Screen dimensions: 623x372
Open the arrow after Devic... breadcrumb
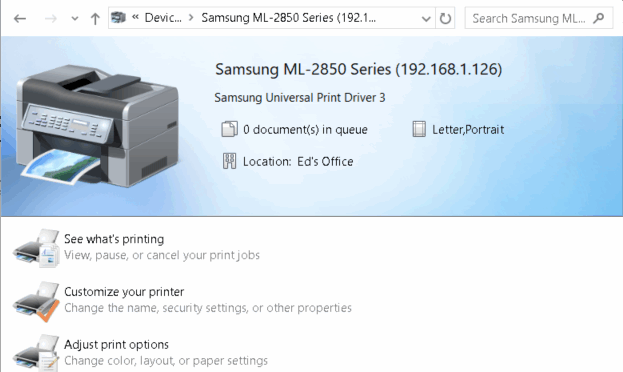[x=192, y=18]
